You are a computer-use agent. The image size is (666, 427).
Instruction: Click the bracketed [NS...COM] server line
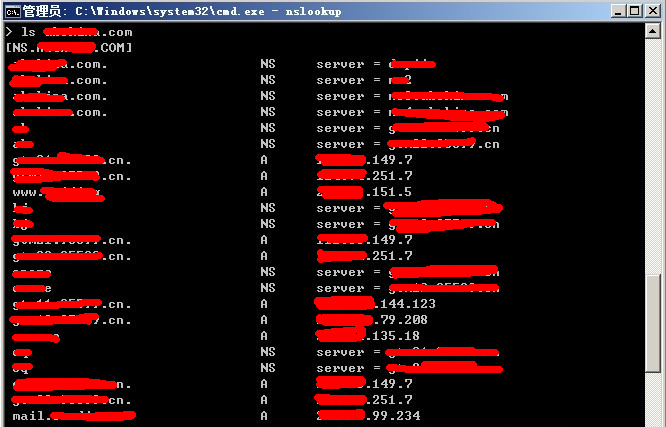point(70,48)
